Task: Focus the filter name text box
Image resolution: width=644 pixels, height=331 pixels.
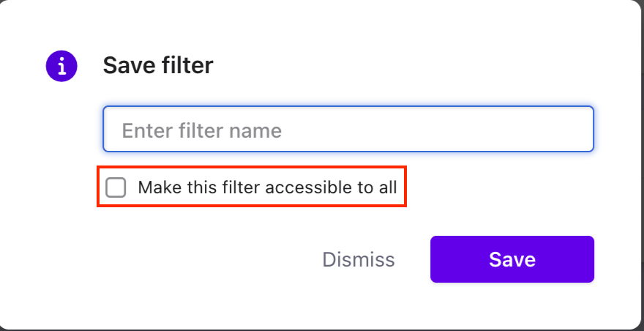Action: pyautogui.click(x=348, y=130)
